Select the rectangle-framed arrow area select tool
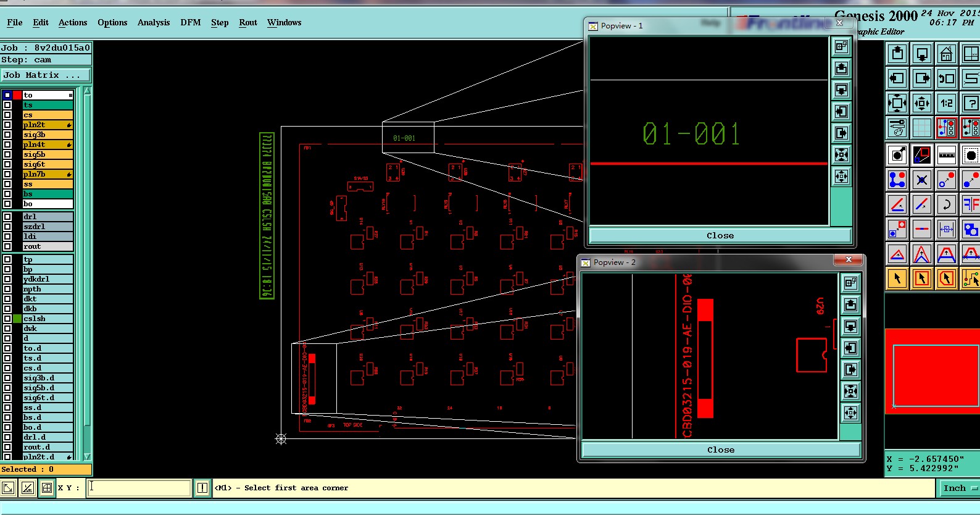This screenshot has width=980, height=515. pos(921,278)
